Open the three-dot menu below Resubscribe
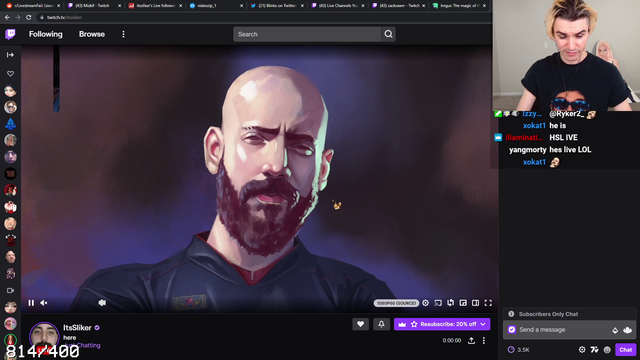Viewport: 640px width, 360px height. pos(484,340)
